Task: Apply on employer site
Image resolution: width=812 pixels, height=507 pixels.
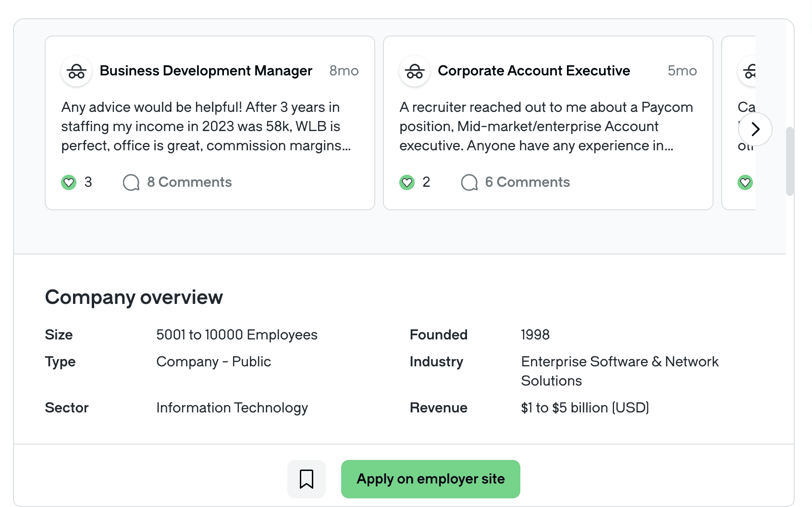Action: [x=431, y=479]
